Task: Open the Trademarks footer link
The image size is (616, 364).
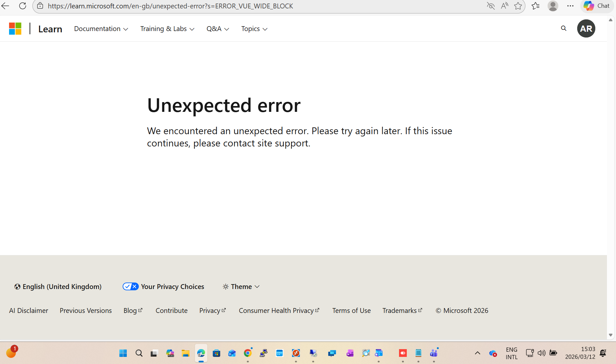Action: tap(402, 311)
